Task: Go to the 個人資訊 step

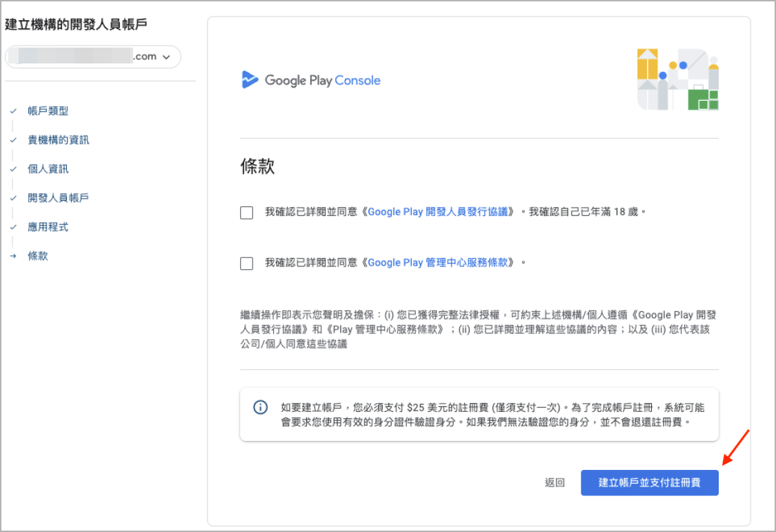Action: (x=48, y=169)
